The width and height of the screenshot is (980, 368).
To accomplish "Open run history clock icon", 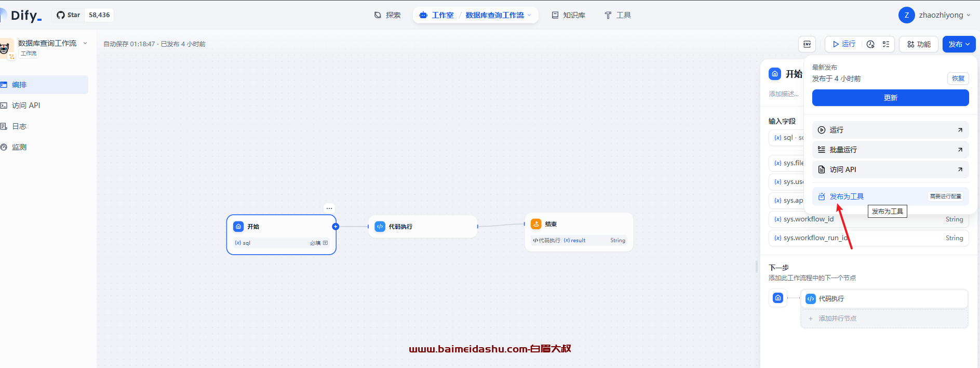I will coord(870,44).
